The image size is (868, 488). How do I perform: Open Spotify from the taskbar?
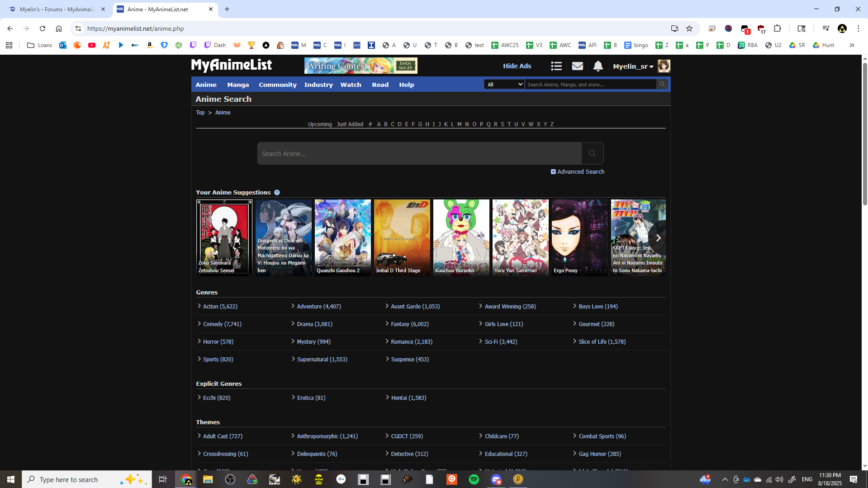coord(474,479)
